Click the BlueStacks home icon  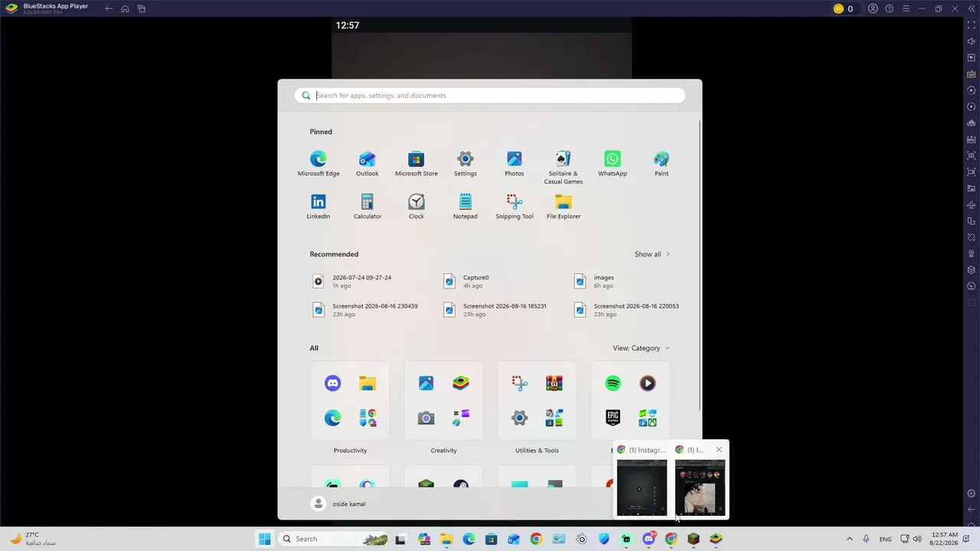(x=125, y=8)
